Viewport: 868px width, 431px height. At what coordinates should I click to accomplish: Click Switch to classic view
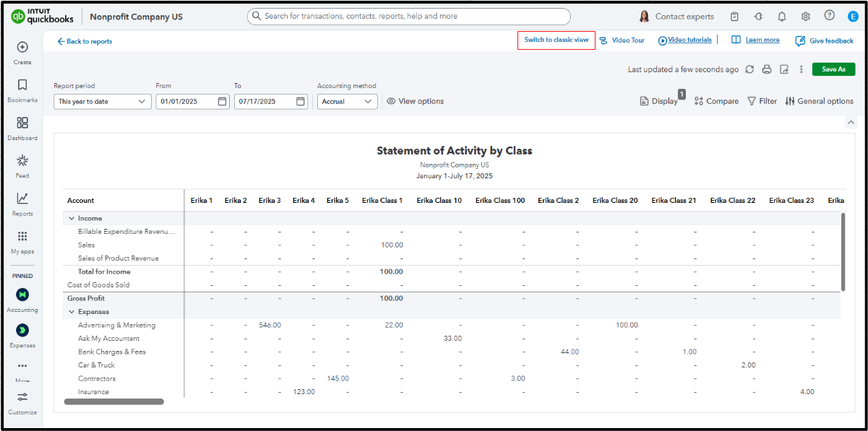point(556,40)
